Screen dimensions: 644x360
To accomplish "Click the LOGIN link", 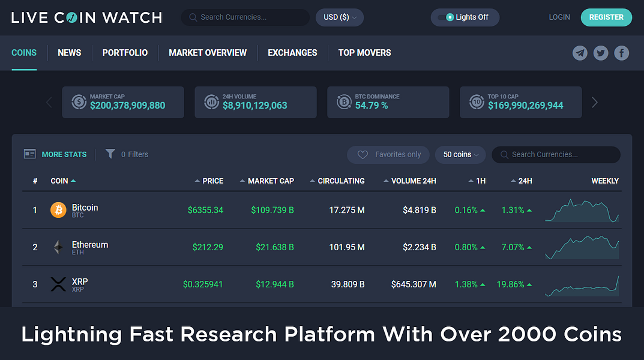I will pos(559,17).
